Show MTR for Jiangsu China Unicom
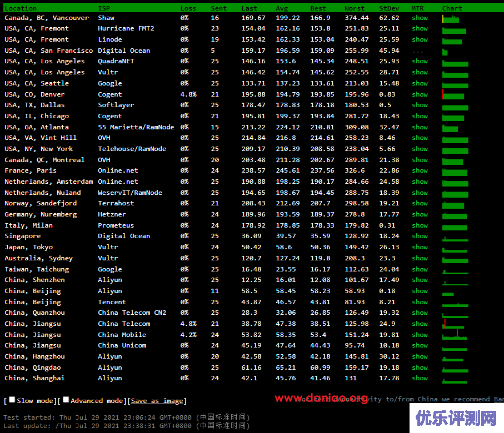This screenshot has width=504, height=433. (x=420, y=346)
